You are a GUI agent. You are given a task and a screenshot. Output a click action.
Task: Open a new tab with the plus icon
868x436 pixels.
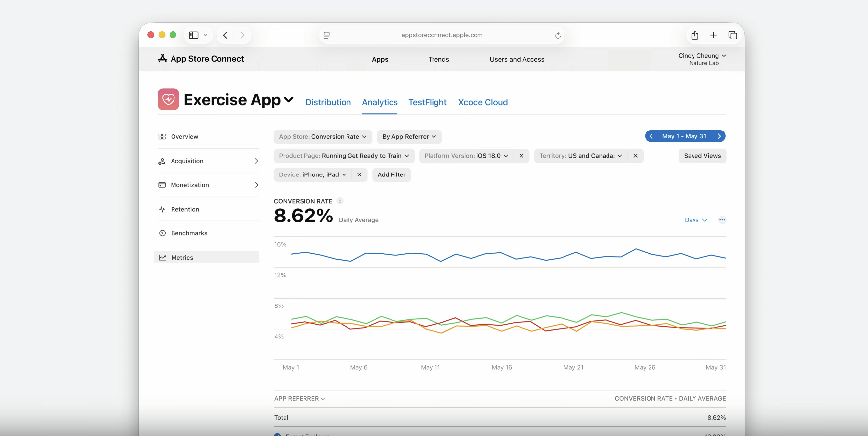coord(713,35)
